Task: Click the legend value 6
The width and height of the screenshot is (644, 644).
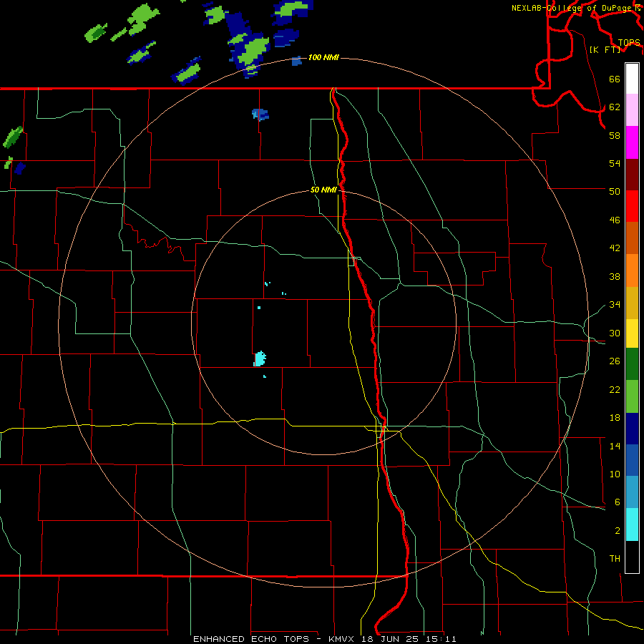Action: pyautogui.click(x=617, y=502)
